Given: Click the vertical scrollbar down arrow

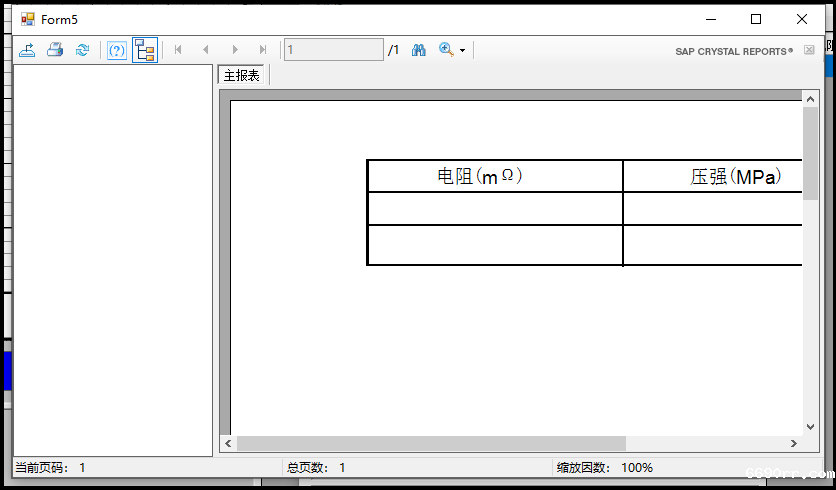Looking at the screenshot, I should (810, 426).
